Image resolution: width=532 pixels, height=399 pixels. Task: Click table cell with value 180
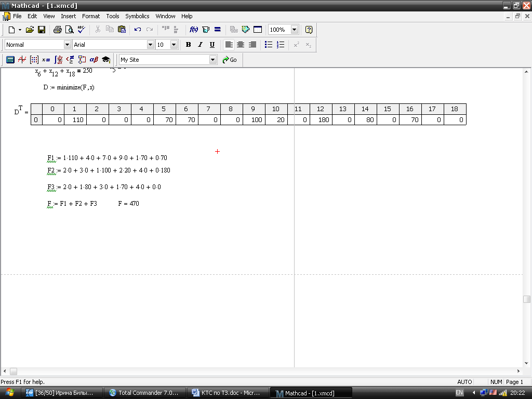click(x=321, y=120)
